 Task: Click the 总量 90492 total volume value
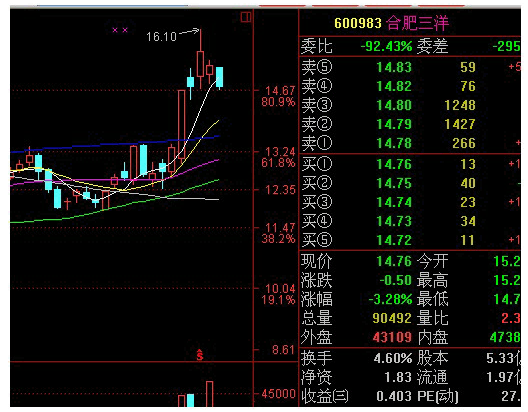coord(392,318)
